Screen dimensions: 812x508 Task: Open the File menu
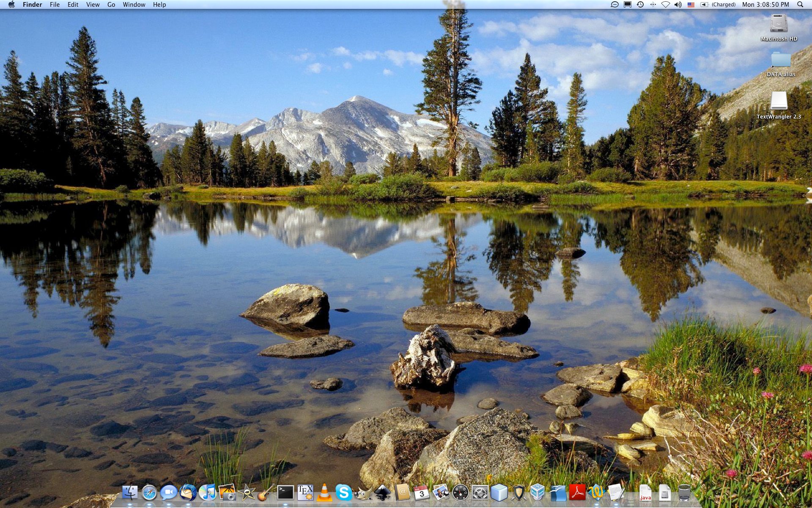tap(55, 5)
